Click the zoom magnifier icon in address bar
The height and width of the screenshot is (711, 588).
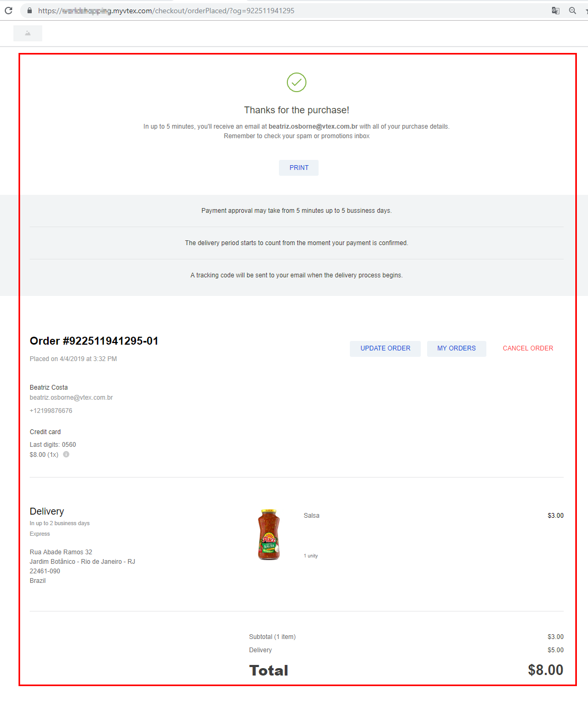click(572, 11)
